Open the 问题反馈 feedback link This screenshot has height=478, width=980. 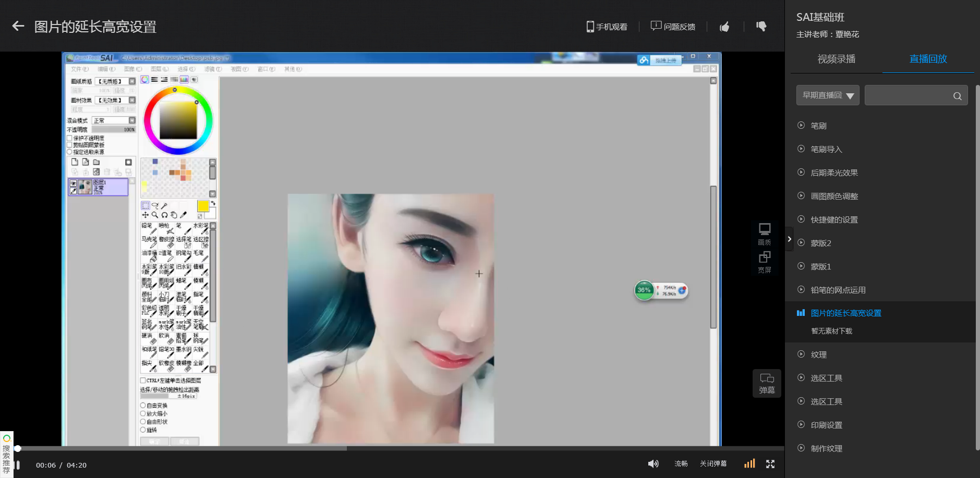point(673,27)
